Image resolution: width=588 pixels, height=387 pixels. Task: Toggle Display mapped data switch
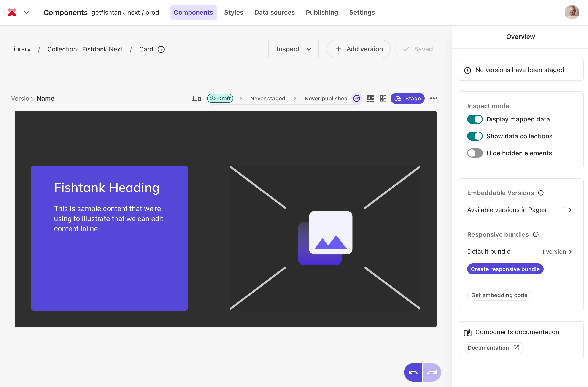(475, 119)
